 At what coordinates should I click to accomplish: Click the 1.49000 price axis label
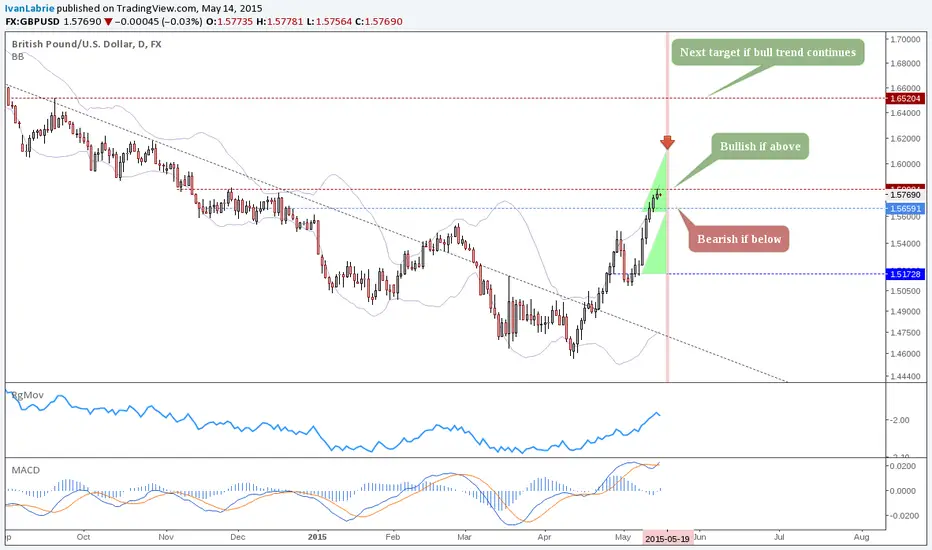[x=905, y=312]
